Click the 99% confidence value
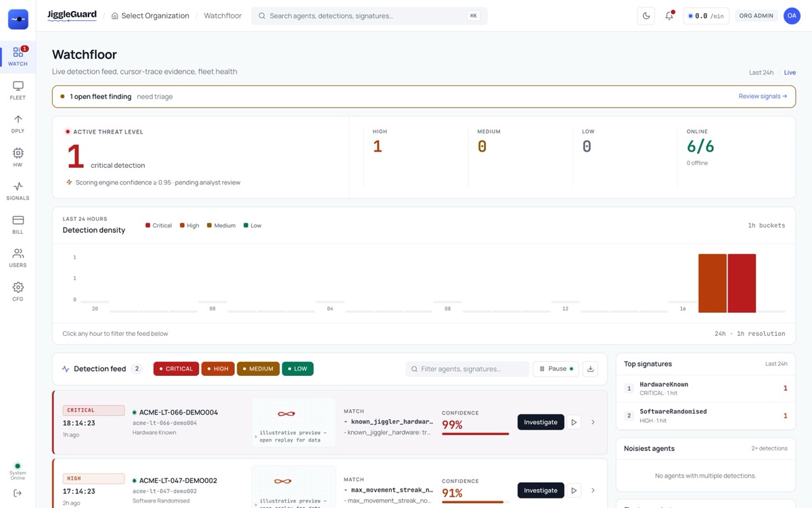Screen dimensions: 812x508 click(452, 425)
